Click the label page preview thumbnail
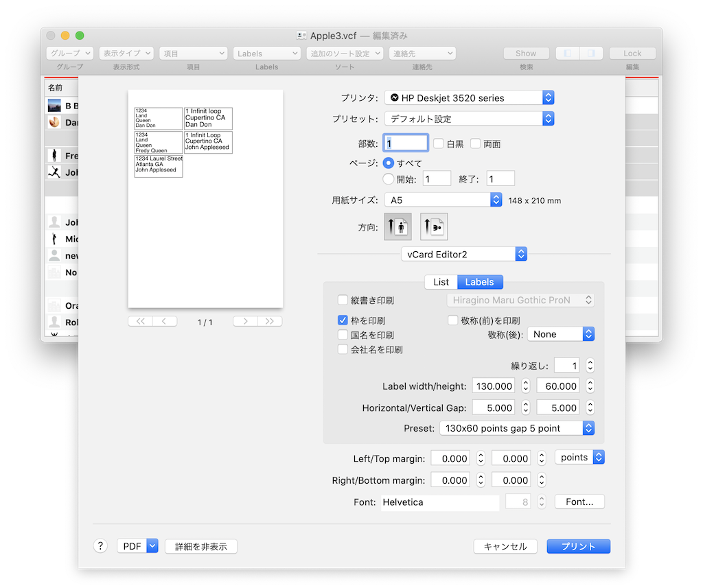Image resolution: width=703 pixels, height=588 pixels. click(x=205, y=198)
